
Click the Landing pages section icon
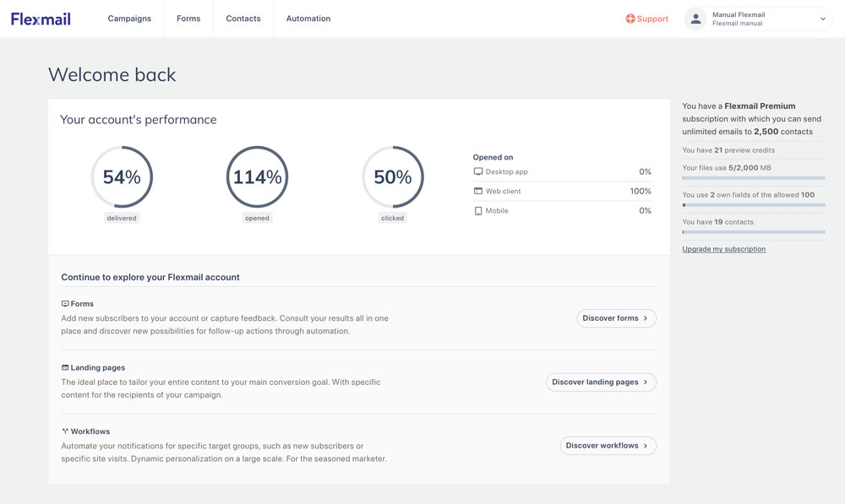(x=65, y=368)
